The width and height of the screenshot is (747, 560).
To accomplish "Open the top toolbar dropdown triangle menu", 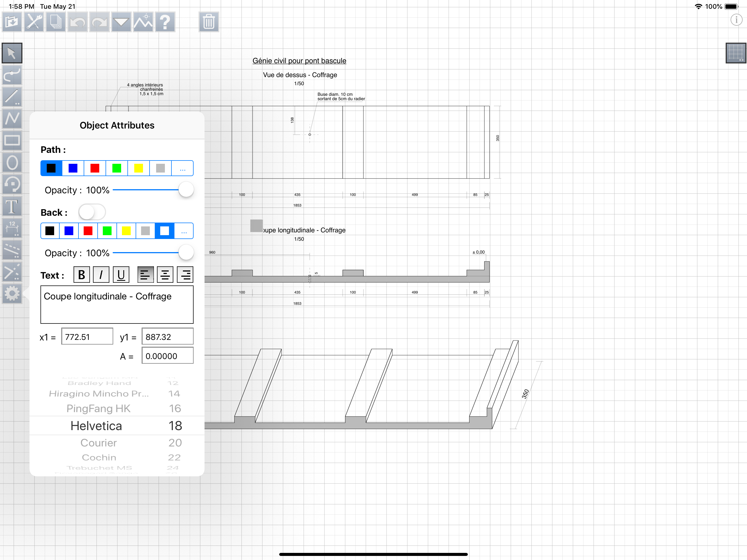I will [x=121, y=22].
